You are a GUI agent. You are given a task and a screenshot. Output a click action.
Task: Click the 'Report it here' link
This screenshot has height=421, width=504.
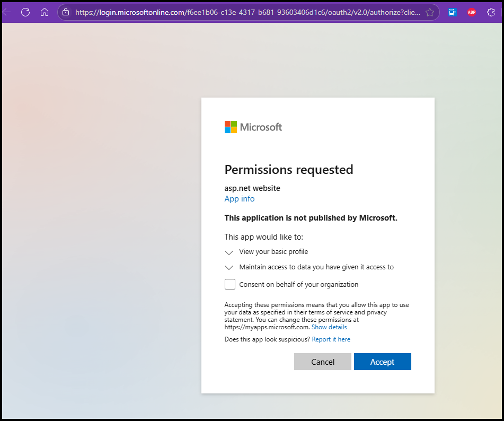[331, 339]
